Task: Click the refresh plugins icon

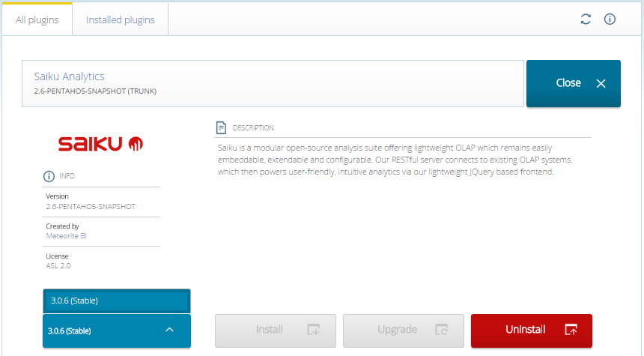Action: pyautogui.click(x=586, y=19)
